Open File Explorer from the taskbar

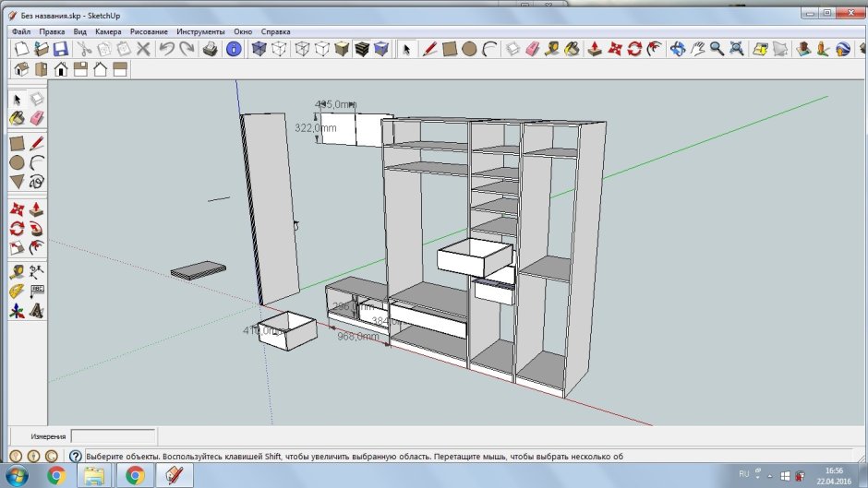coord(94,476)
